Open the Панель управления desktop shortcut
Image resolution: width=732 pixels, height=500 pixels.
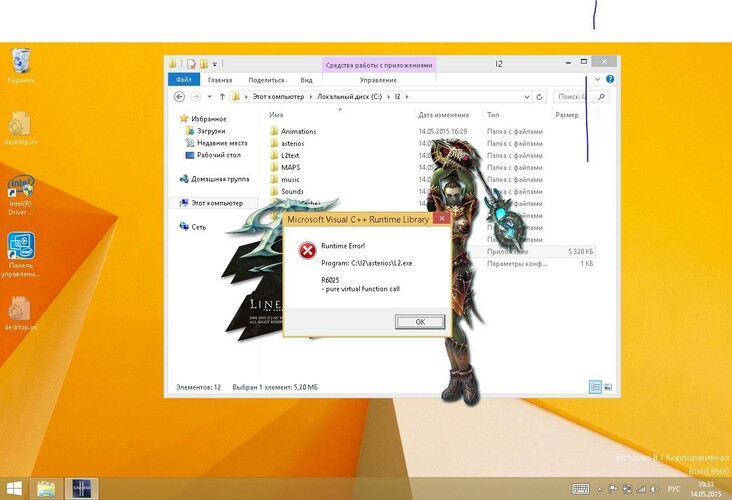pyautogui.click(x=21, y=254)
